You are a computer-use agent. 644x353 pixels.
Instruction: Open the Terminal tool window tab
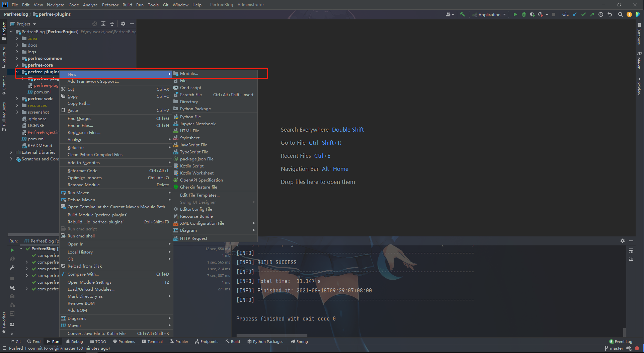(x=152, y=341)
